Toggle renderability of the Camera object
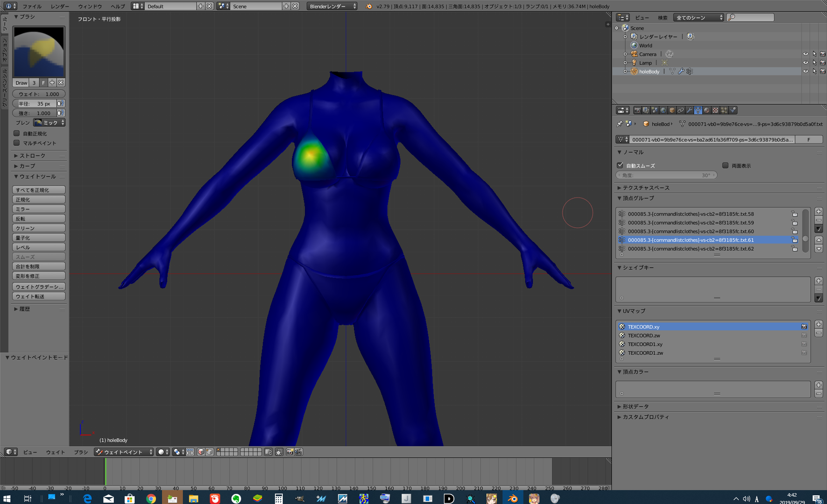This screenshot has width=827, height=504. click(x=823, y=54)
